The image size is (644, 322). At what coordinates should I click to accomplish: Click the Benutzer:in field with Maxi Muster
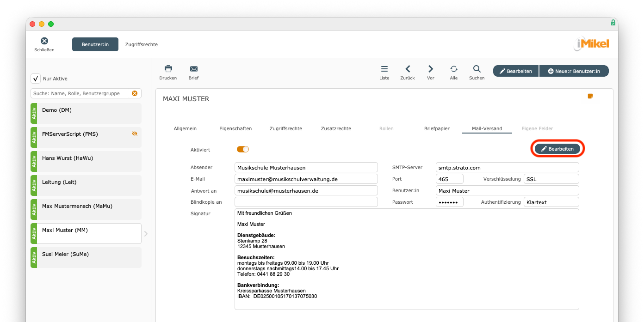[508, 190]
